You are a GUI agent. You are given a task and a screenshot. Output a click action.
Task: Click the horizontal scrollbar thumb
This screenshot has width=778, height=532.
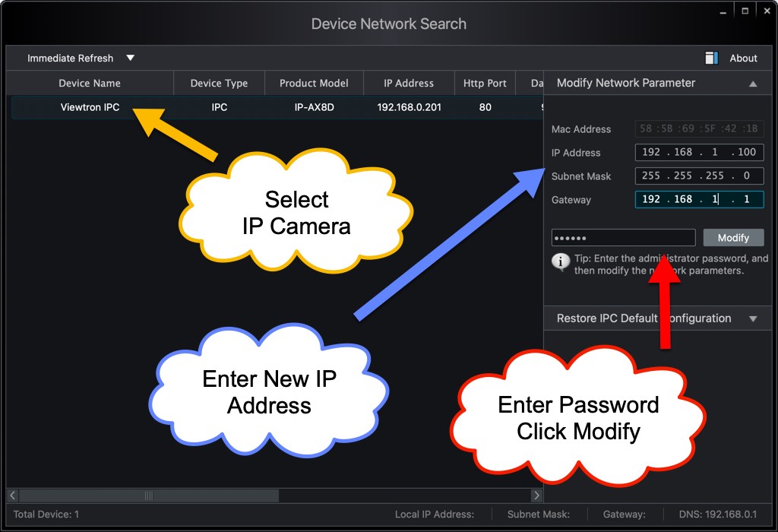pos(149,496)
